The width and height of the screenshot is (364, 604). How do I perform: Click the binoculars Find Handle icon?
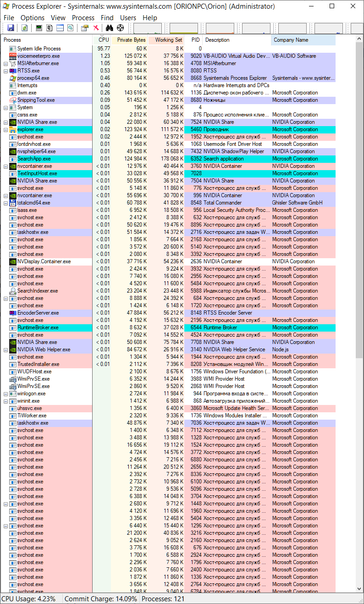(x=110, y=28)
